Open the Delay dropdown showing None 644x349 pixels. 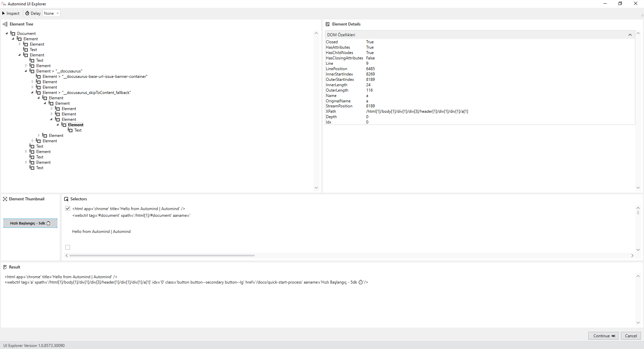(x=51, y=13)
